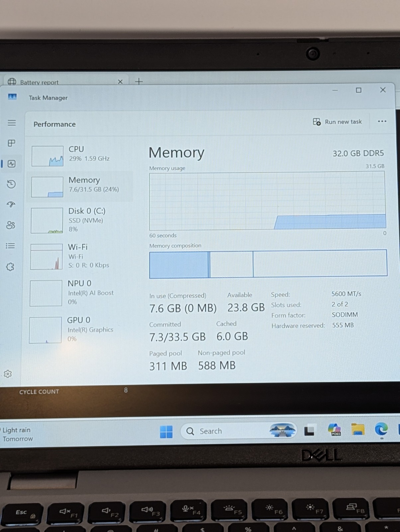Launch Microsoft 365 Copilot from taskbar

(x=335, y=430)
